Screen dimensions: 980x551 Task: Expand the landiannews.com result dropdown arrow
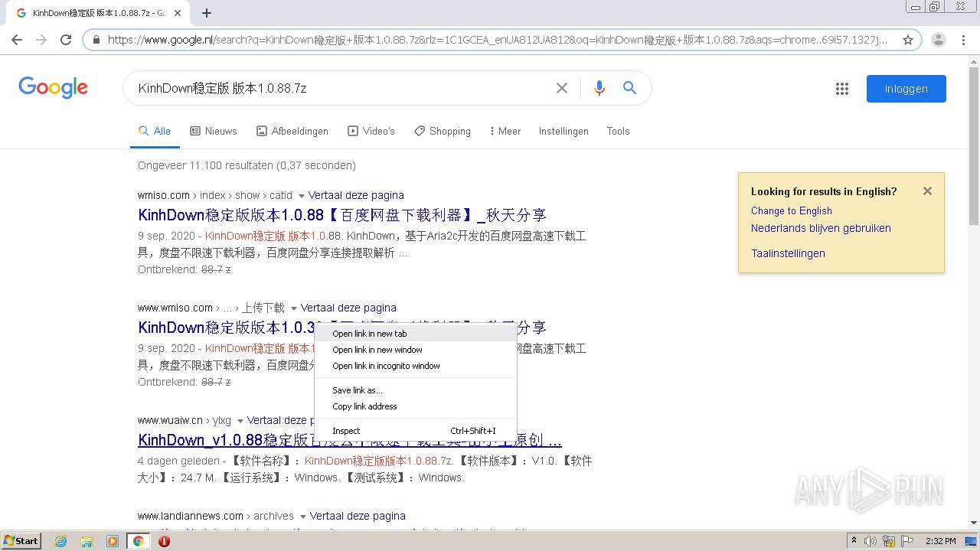[302, 517]
